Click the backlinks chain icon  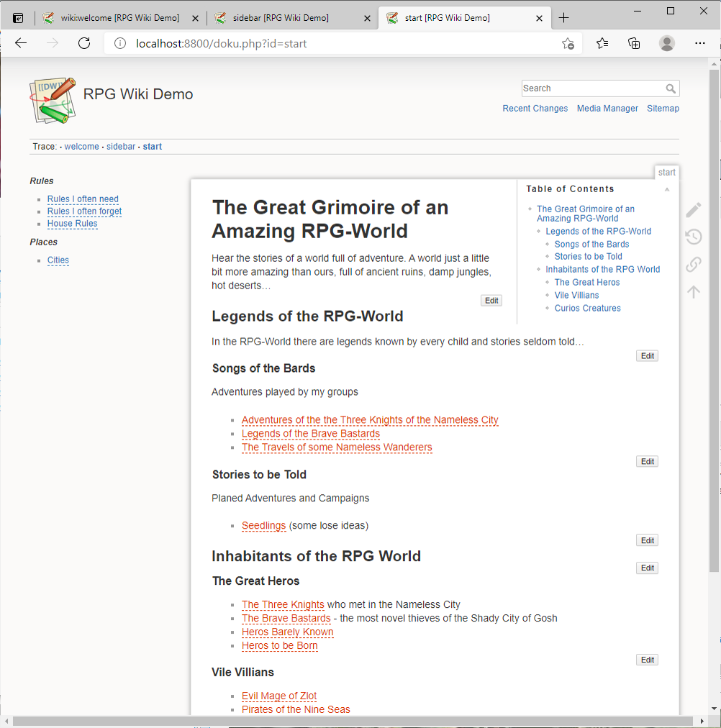tap(694, 264)
